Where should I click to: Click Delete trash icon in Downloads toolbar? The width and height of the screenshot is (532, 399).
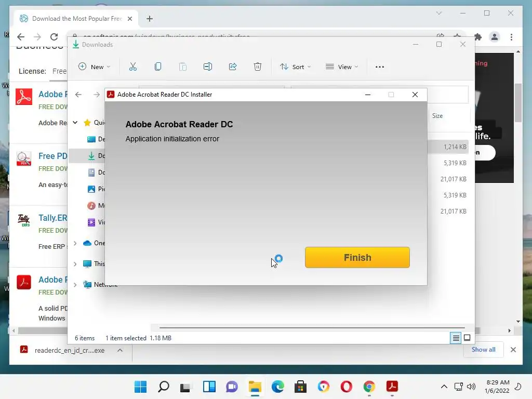(258, 66)
